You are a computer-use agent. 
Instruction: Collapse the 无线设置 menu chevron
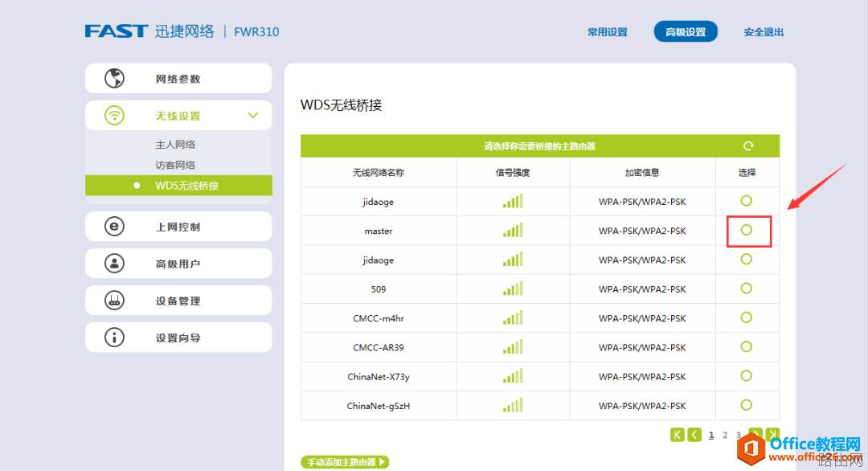pos(253,116)
